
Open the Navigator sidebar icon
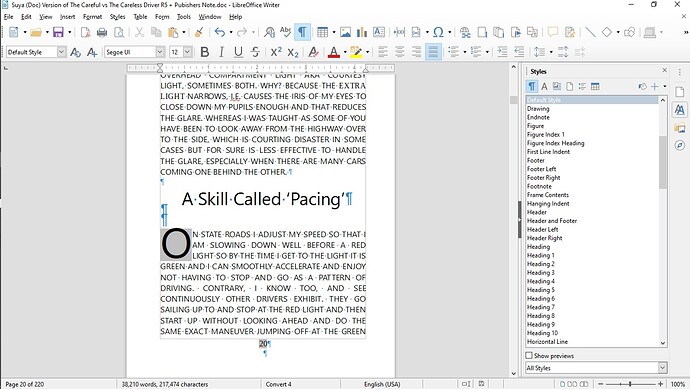click(680, 145)
